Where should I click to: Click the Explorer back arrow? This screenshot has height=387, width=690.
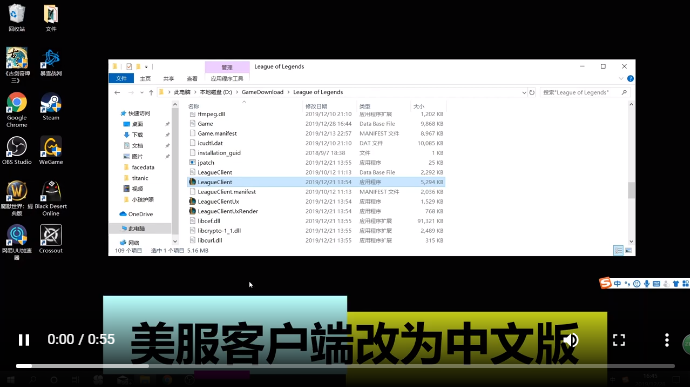pyautogui.click(x=117, y=92)
